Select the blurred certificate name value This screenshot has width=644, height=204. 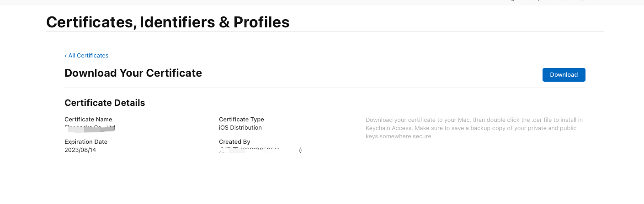[90, 128]
